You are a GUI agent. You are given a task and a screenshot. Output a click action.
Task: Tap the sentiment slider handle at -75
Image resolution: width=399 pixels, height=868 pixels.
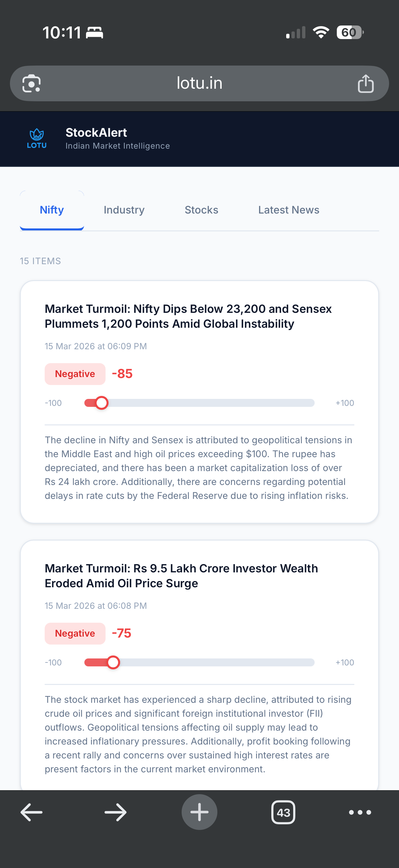(114, 662)
